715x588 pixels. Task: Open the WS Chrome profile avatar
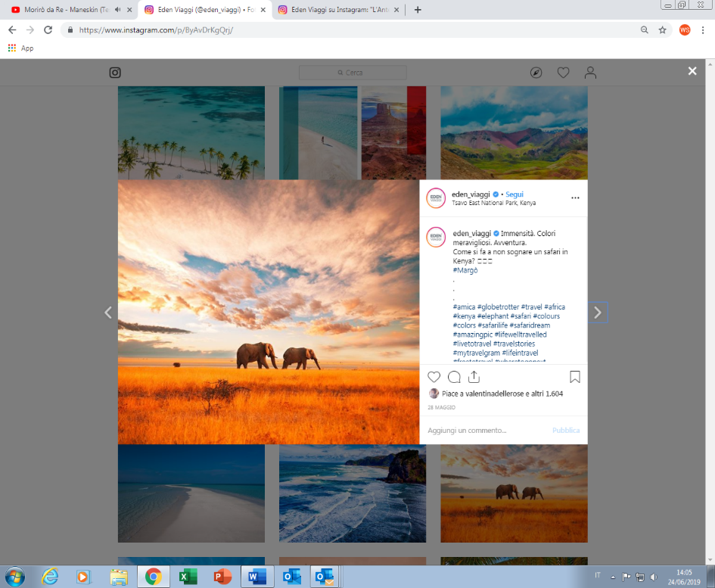685,30
